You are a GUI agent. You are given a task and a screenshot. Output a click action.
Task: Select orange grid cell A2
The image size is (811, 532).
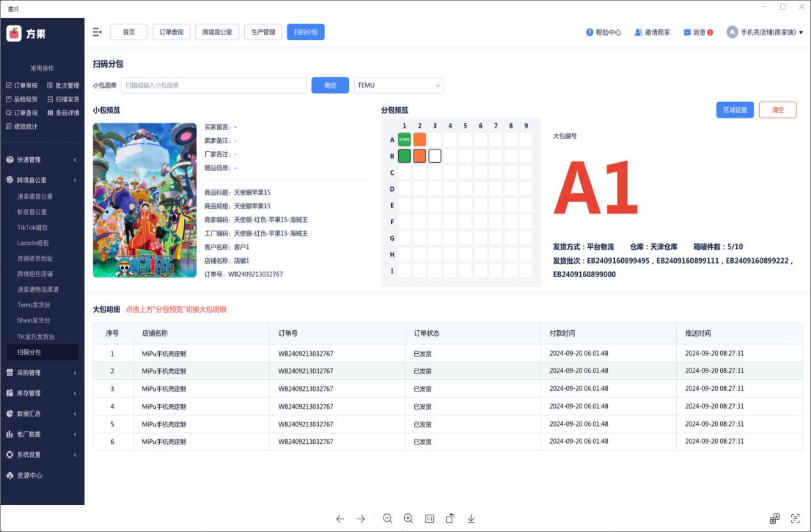[x=419, y=139]
